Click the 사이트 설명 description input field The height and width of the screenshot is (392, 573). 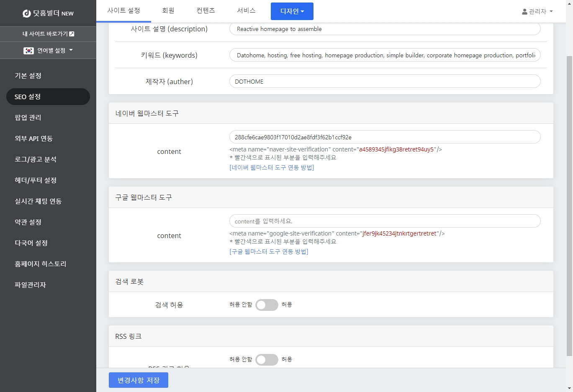click(x=385, y=29)
